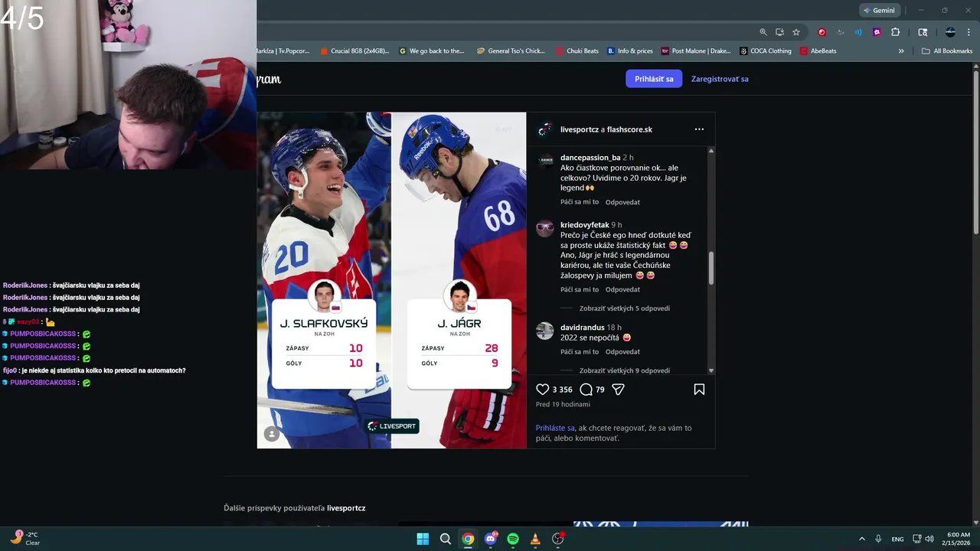Open the livesportcz profile avatar in post header
This screenshot has width=980, height=551.
click(544, 129)
